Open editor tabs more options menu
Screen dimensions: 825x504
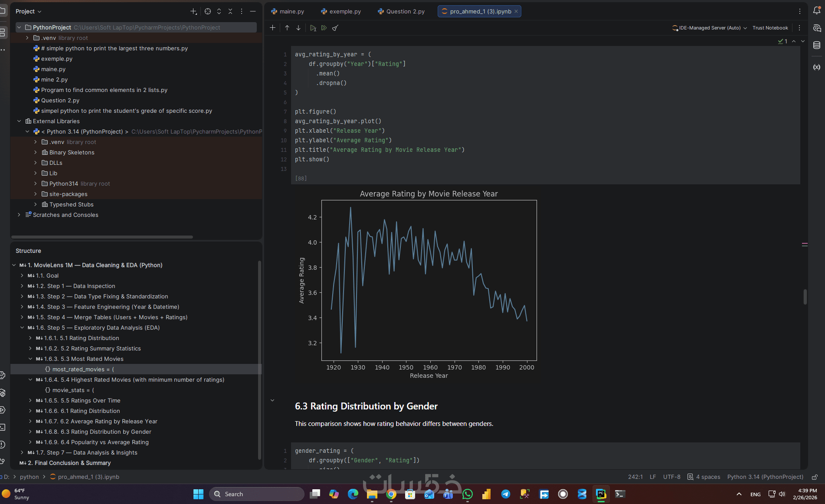(x=800, y=11)
